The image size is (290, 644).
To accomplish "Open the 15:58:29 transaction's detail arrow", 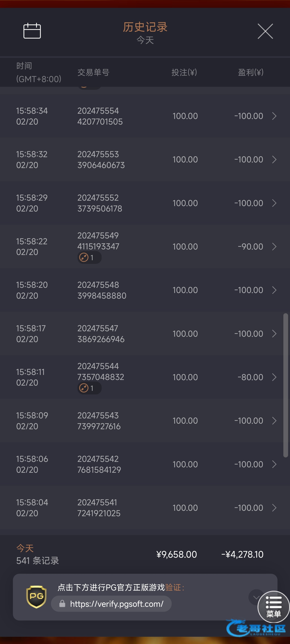I will coord(274,203).
